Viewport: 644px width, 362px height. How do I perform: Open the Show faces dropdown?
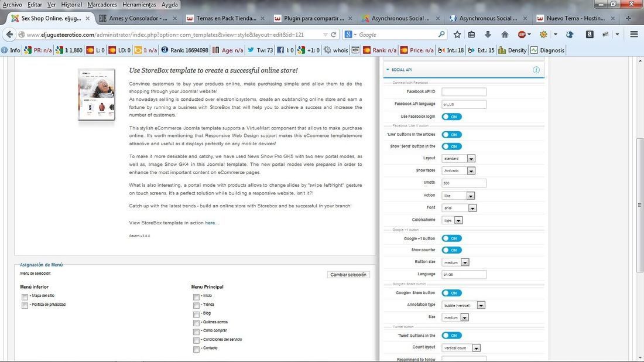458,170
